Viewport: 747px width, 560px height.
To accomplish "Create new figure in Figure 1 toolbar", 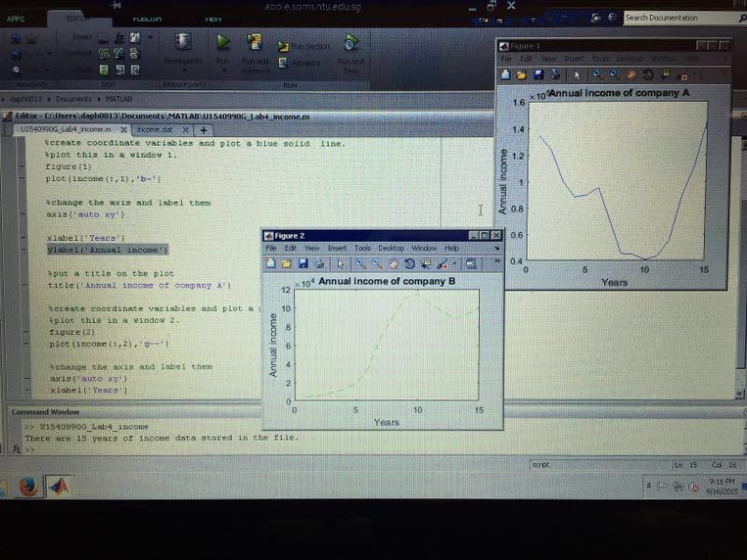I will click(505, 75).
